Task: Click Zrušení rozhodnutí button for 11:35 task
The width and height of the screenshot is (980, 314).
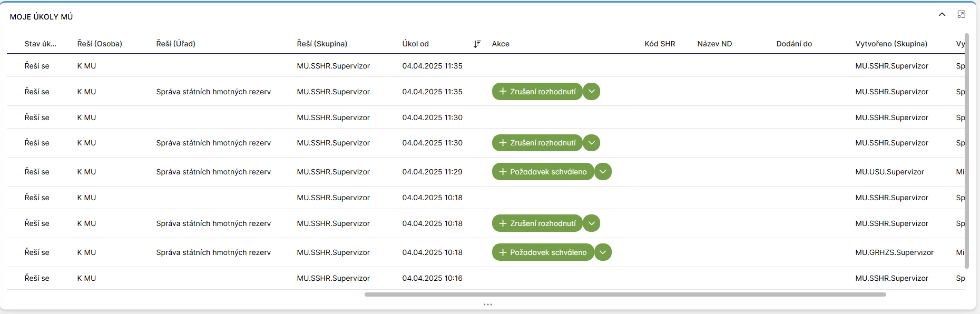Action: pos(537,92)
